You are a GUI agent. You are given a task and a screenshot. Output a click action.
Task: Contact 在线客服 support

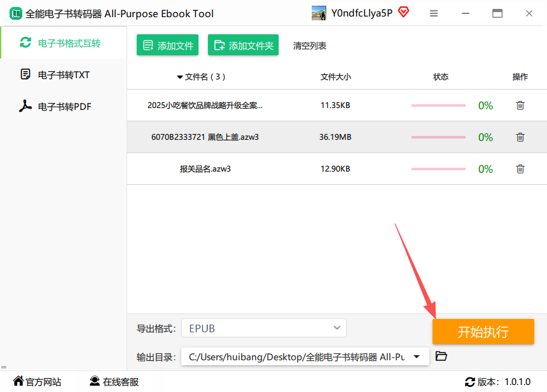pyautogui.click(x=114, y=382)
